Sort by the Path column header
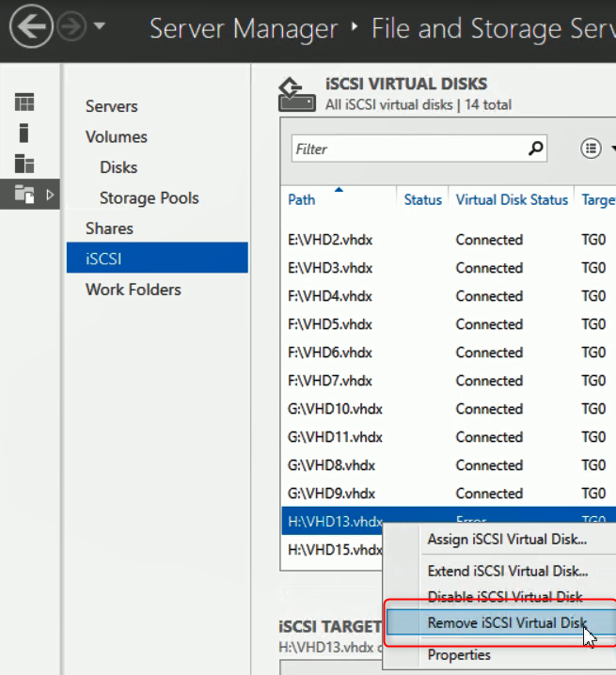The height and width of the screenshot is (675, 616). [302, 199]
